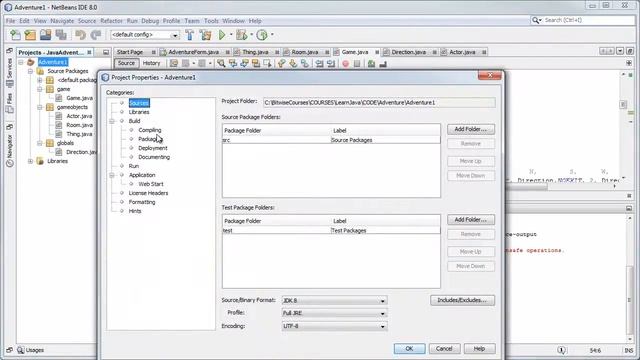Open the Quick Search magnifier icon
The width and height of the screenshot is (640, 360).
pyautogui.click(x=536, y=20)
